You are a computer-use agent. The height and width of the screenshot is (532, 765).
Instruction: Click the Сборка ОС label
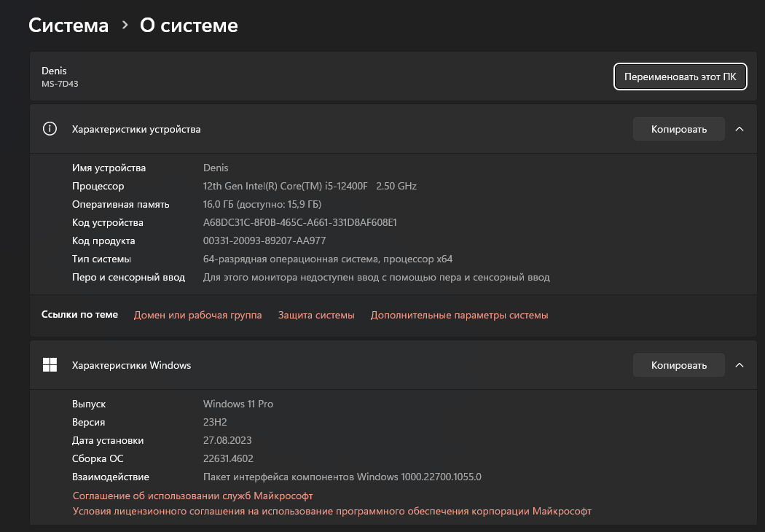(x=98, y=459)
